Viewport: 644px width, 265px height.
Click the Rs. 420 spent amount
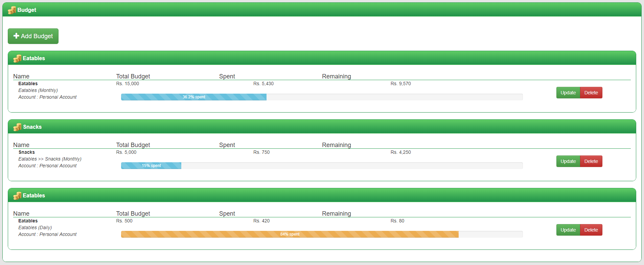click(261, 221)
